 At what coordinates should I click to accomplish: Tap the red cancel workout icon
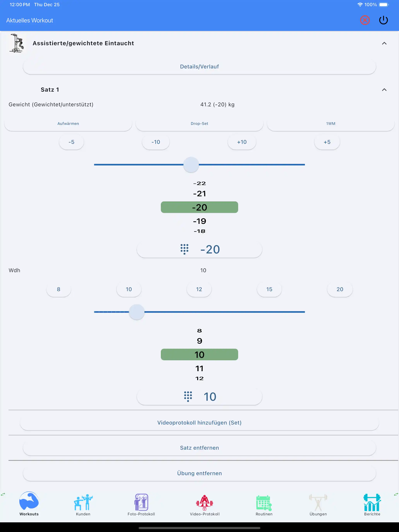point(365,20)
